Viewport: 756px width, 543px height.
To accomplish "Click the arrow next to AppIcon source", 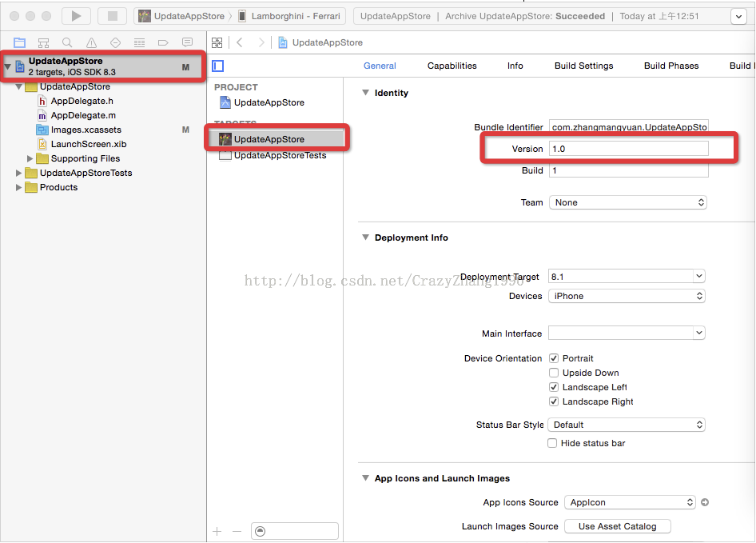I will point(705,502).
